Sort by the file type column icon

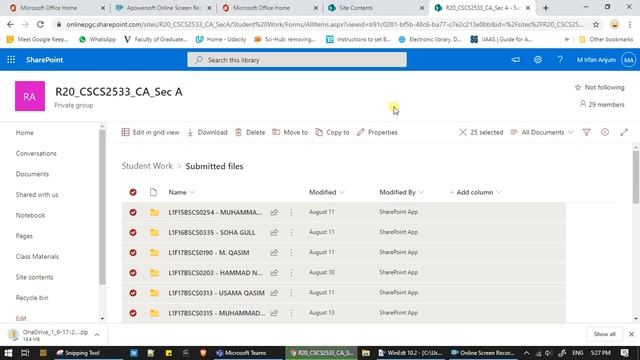[x=153, y=192]
